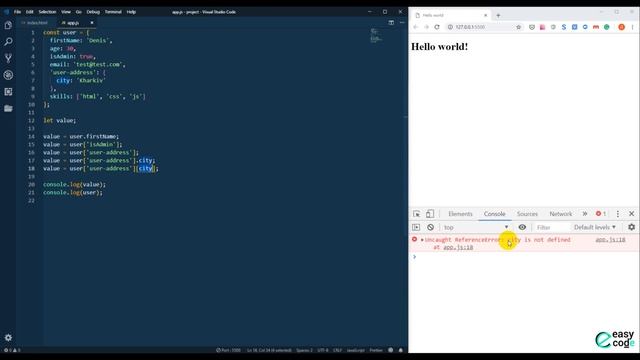640x360 pixels.
Task: Open the DevTools customize three-dot menu
Action: (618, 214)
